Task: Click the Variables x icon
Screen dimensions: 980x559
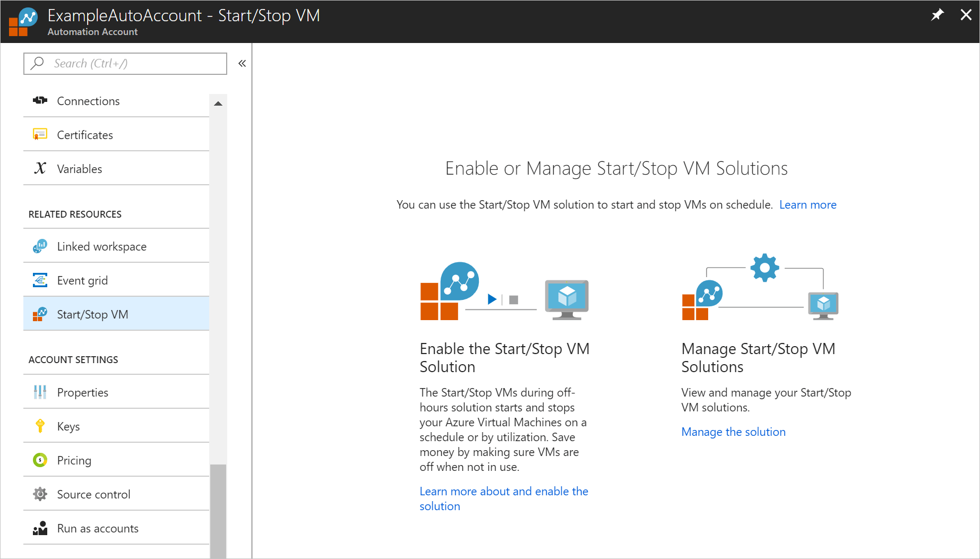Action: pos(40,168)
